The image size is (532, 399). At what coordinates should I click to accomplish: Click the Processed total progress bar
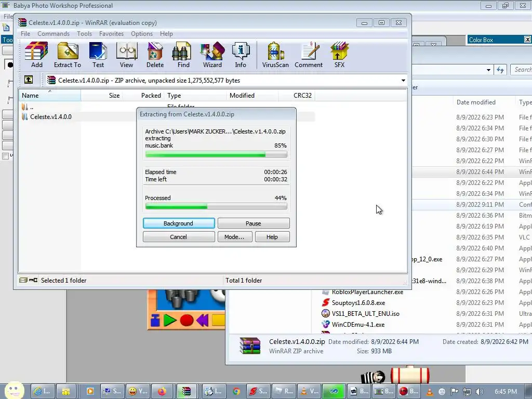pyautogui.click(x=216, y=206)
